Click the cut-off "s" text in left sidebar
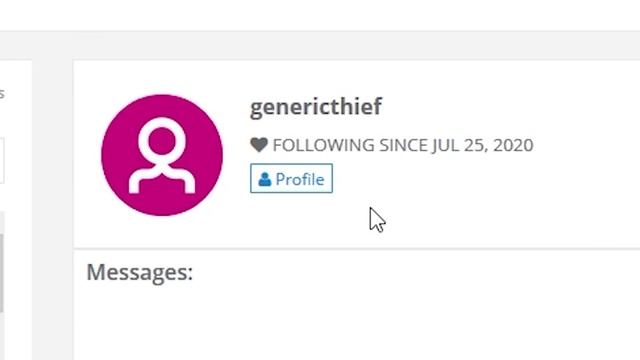This screenshot has height=360, width=640. click(2, 94)
